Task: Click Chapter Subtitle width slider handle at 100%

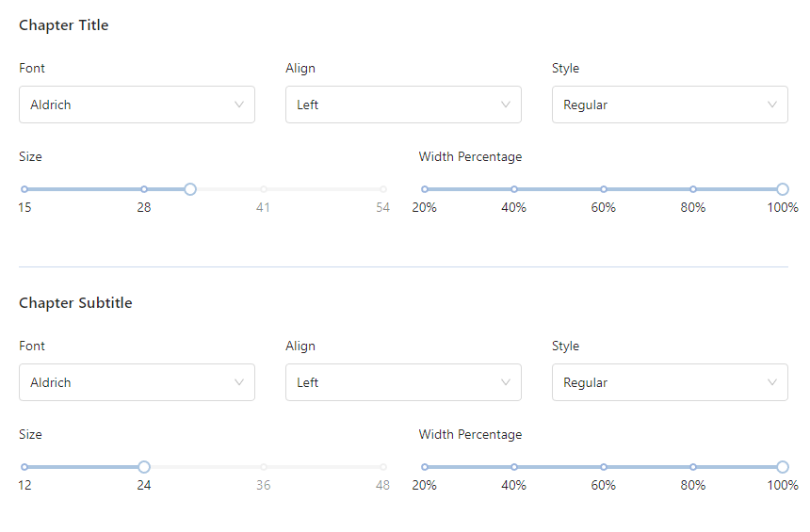Action: (x=783, y=467)
